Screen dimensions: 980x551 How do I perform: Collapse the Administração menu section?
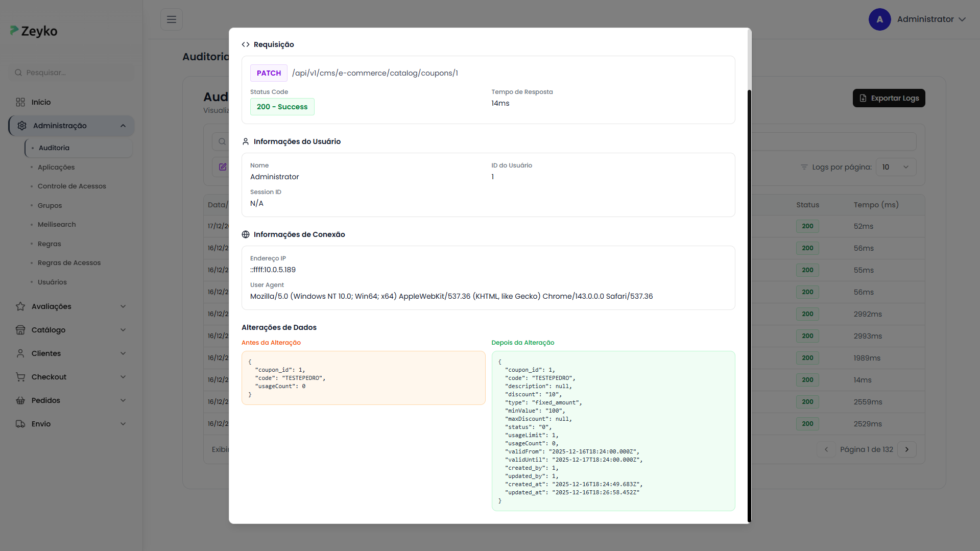pos(123,126)
